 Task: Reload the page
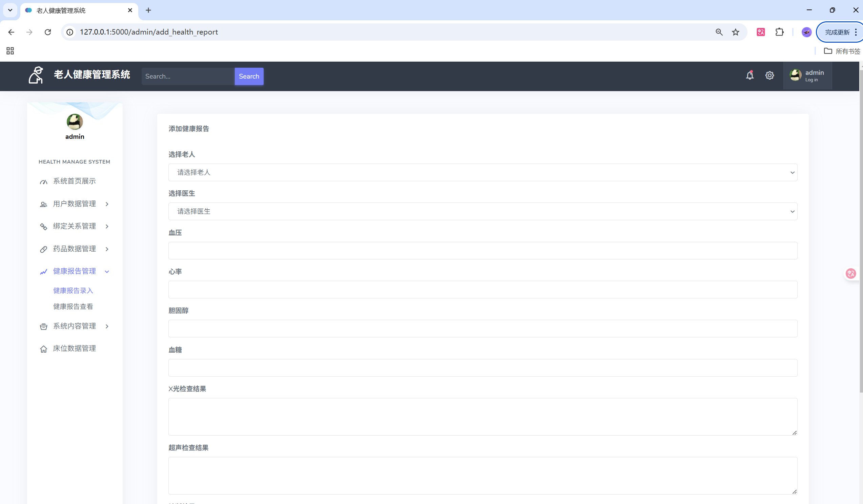pyautogui.click(x=47, y=32)
